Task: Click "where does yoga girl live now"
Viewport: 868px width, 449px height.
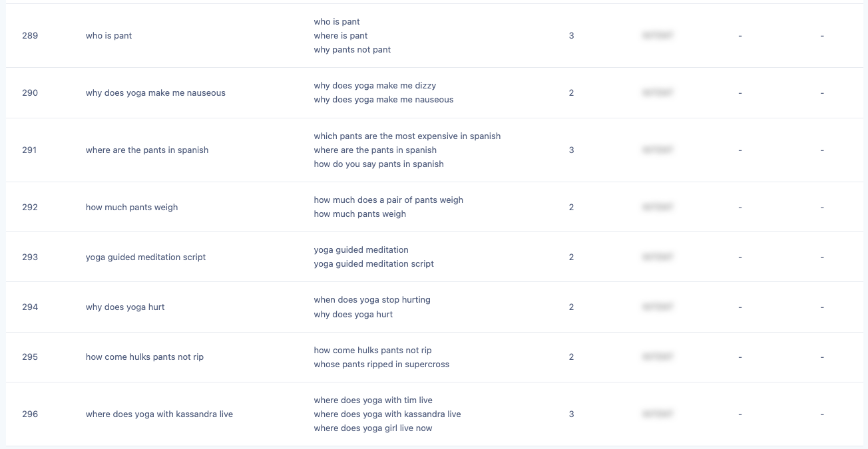Action: pos(373,428)
